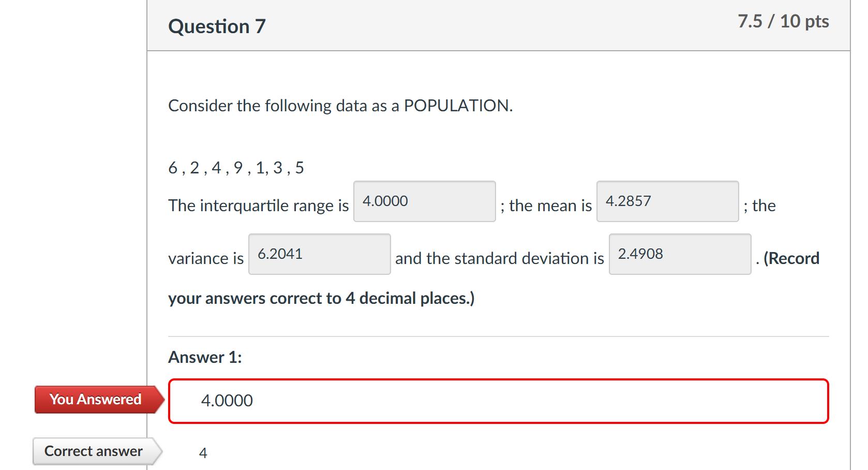This screenshot has height=470, width=868.
Task: Click the red "You Answered" label
Action: [96, 400]
